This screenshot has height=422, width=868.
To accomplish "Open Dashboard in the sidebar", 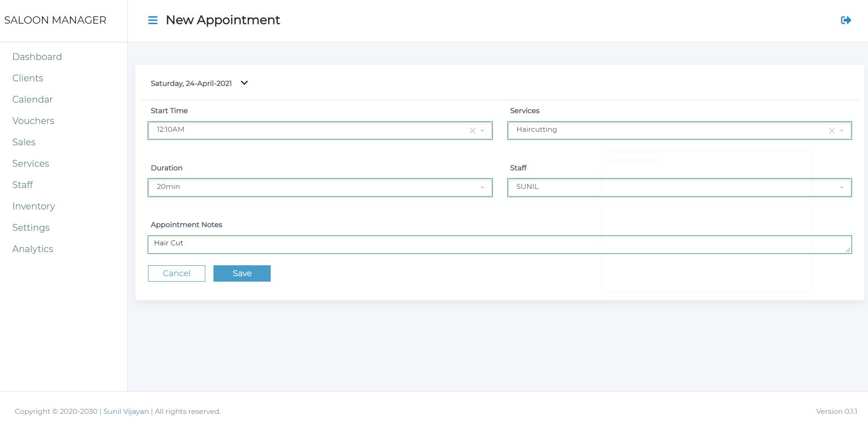I will pyautogui.click(x=37, y=57).
